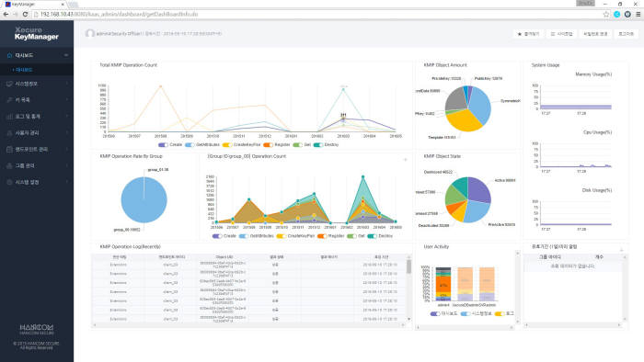
Task: Expand the group management sidebar menu chevron
Action: tap(66, 165)
